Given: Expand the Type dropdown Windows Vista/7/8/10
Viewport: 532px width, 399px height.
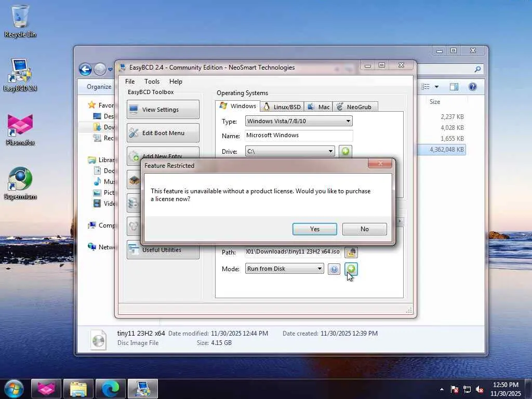Looking at the screenshot, I should (x=299, y=121).
